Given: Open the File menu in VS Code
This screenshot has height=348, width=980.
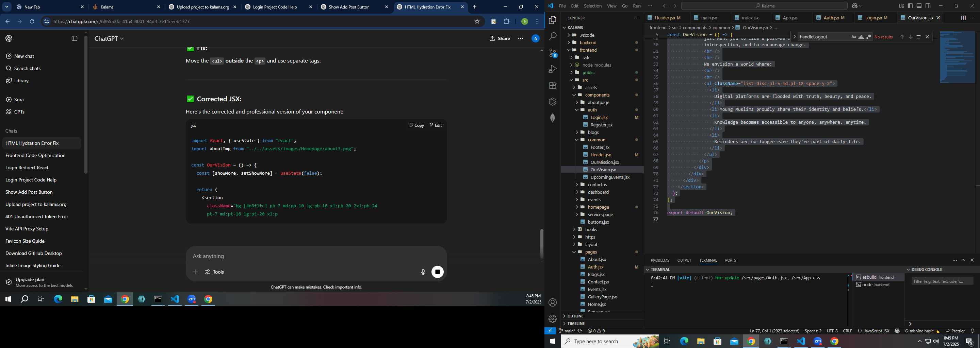Looking at the screenshot, I should (x=562, y=6).
